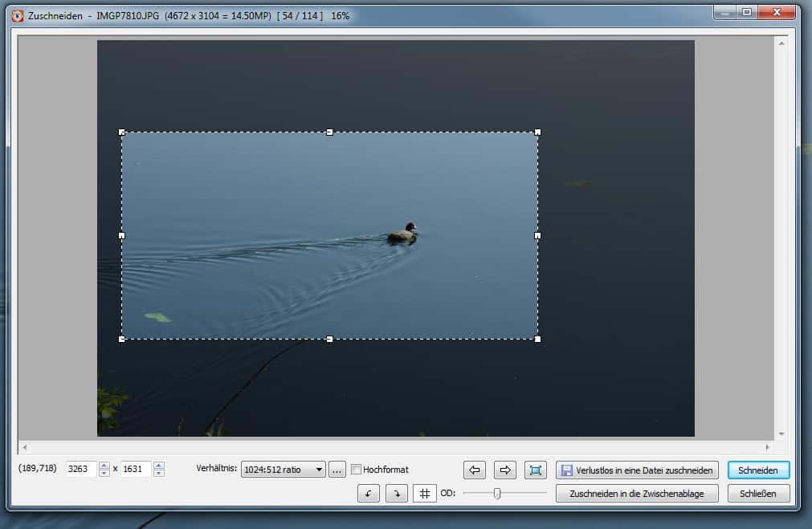Rotate selection counter-clockwise with curved left arrow
The height and width of the screenshot is (529, 812).
tap(368, 494)
